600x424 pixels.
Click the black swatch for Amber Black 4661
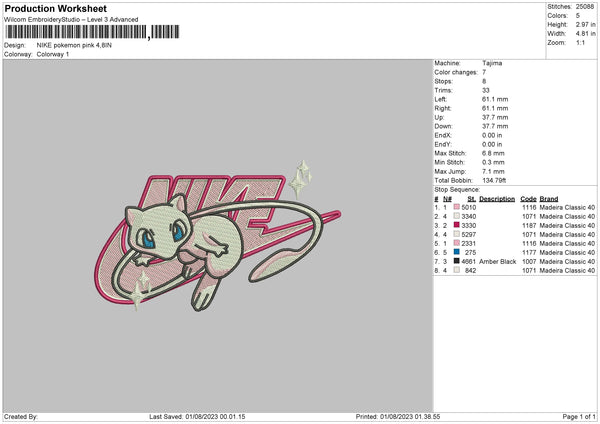(457, 261)
